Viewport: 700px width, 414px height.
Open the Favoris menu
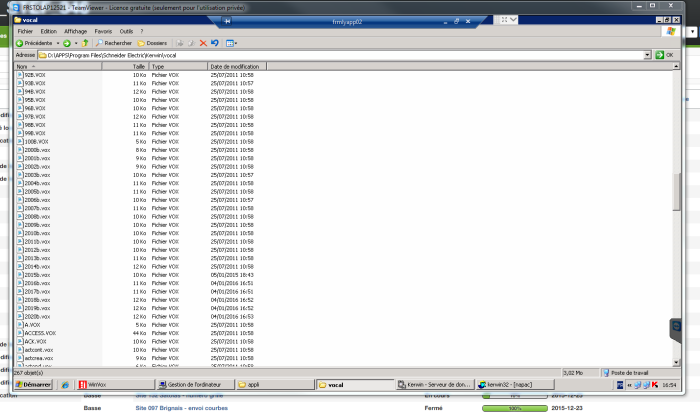(103, 31)
